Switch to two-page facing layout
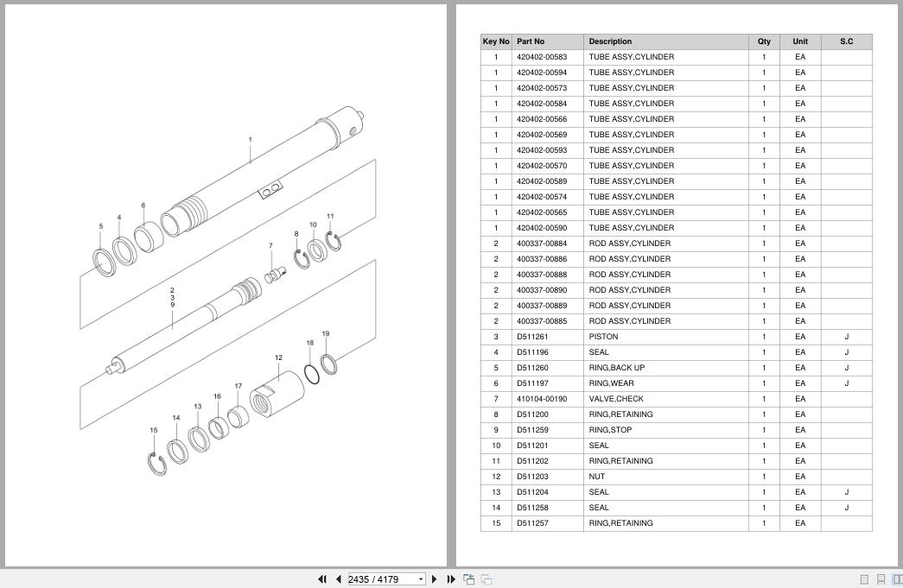This screenshot has height=588, width=903. pos(897,579)
